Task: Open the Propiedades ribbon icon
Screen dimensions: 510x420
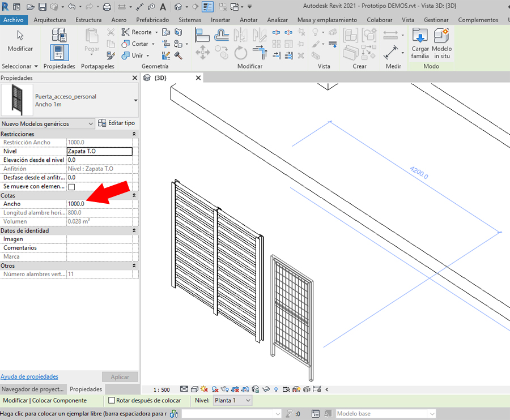Action: click(59, 53)
